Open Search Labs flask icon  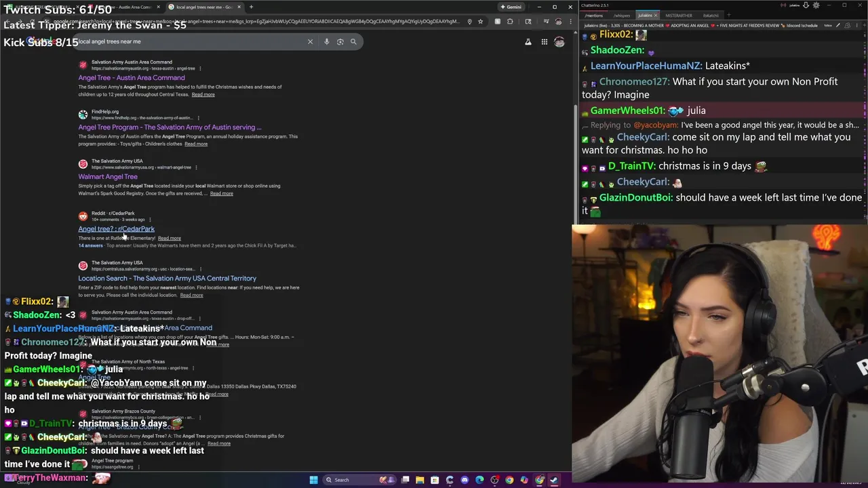(x=528, y=42)
